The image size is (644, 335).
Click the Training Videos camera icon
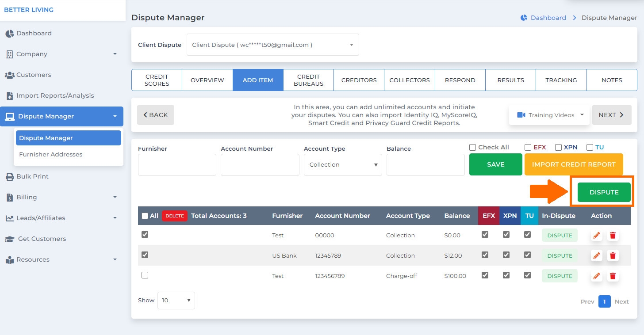click(521, 115)
